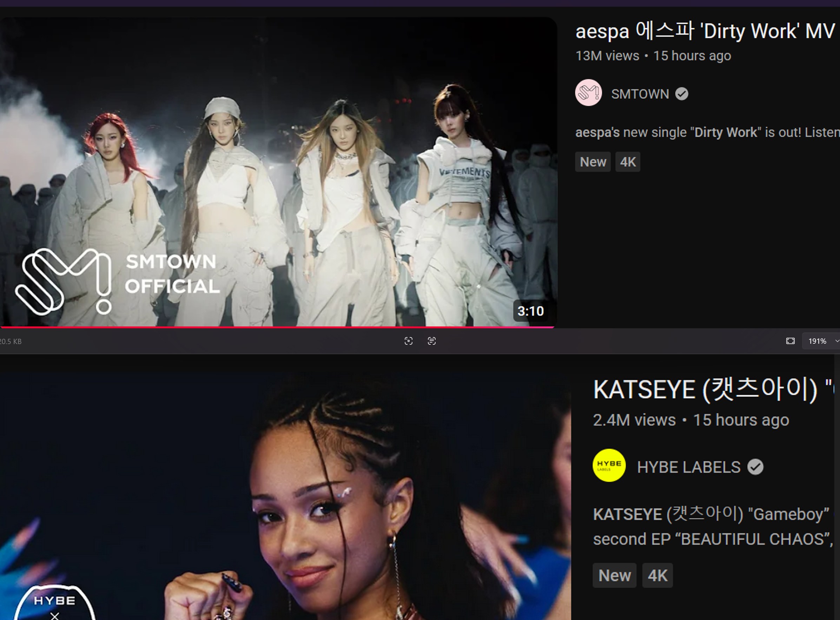Click the red watched-progress bar under the aespa thumbnail
This screenshot has width=840, height=620.
(x=277, y=327)
